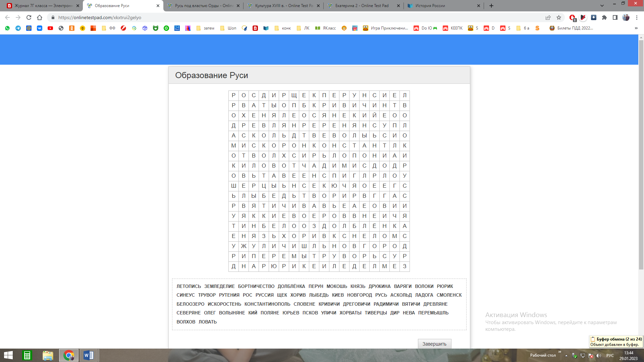Open the WhatsApp bookmark icon
This screenshot has height=362, width=644.
[7, 28]
